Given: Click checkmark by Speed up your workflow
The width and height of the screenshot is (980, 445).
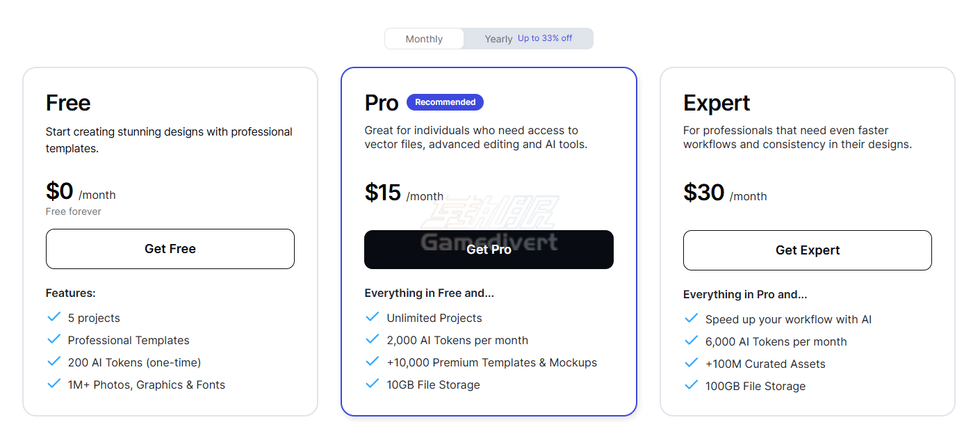Looking at the screenshot, I should click(691, 318).
